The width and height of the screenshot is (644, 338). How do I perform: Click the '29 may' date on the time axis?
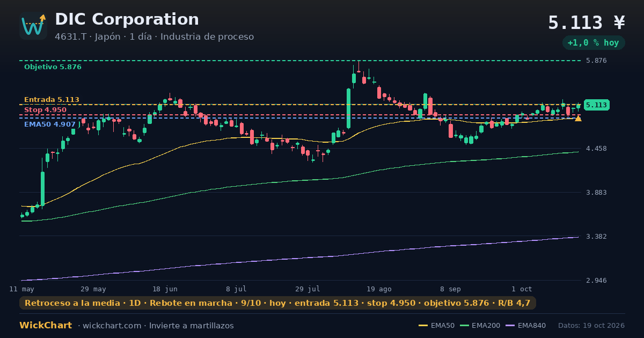(x=93, y=289)
